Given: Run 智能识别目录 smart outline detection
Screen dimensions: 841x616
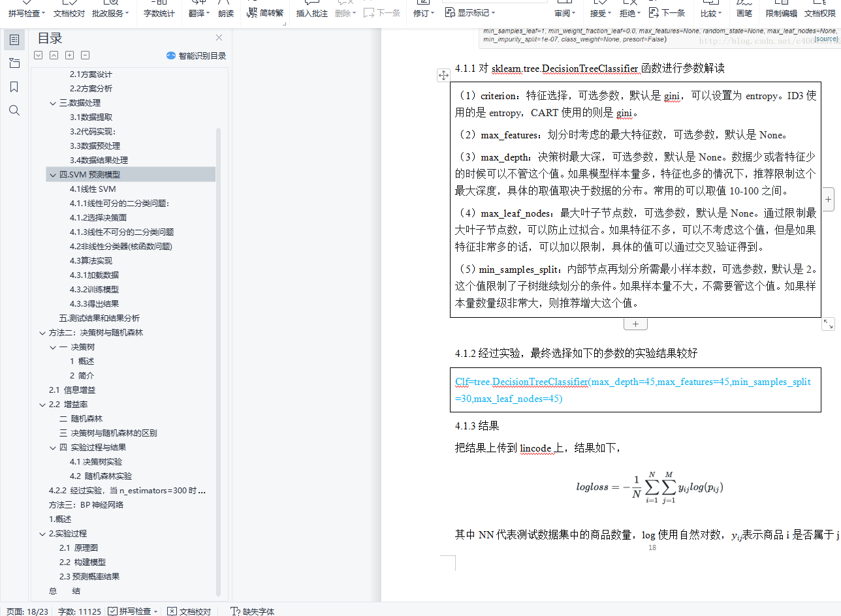Looking at the screenshot, I should [x=196, y=56].
